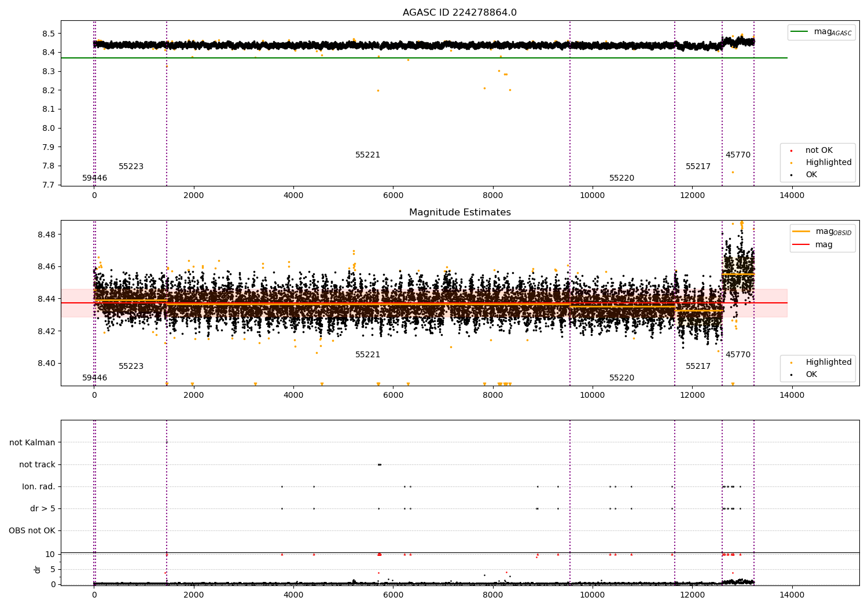Screen dimensions: 868x608
Task: Click the 14000 x-tick of the bottom panel
Action: (x=792, y=595)
